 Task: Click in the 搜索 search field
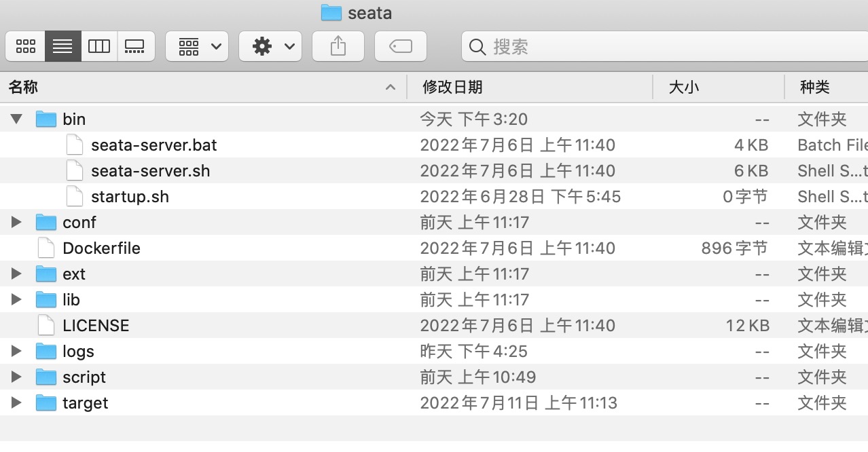coord(665,46)
